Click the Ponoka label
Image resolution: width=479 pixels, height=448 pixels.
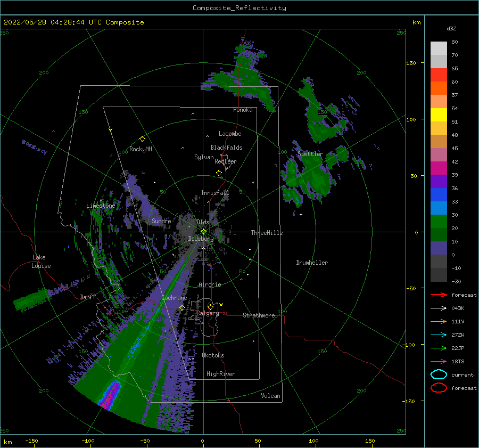(243, 110)
